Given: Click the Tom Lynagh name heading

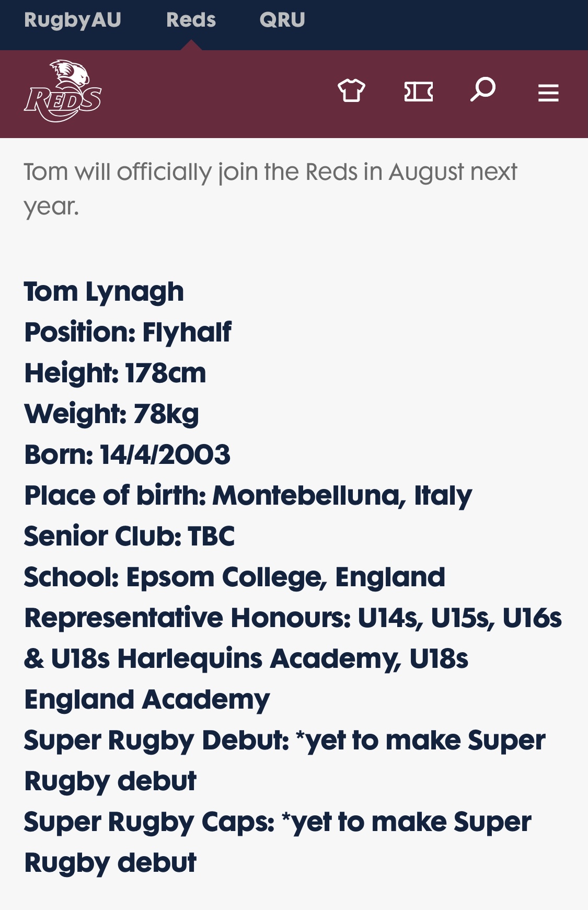Looking at the screenshot, I should click(104, 291).
